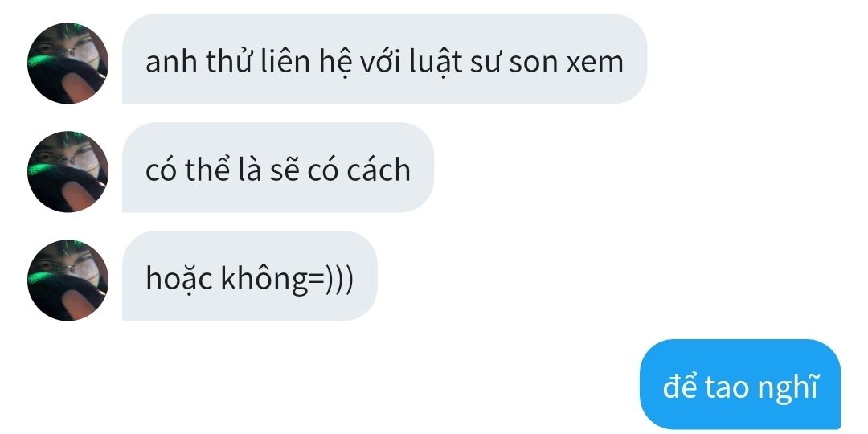Select the blue 'để tao nghĩ' sent message

coord(740,384)
